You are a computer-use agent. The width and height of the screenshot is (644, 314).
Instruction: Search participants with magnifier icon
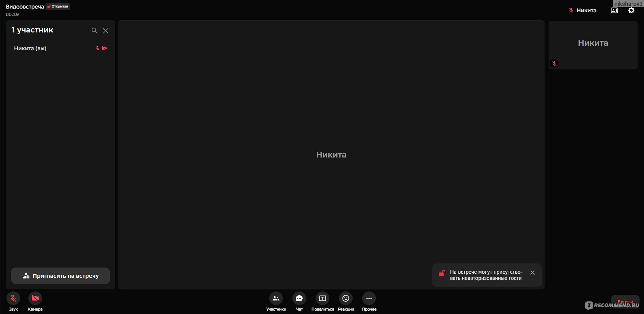click(x=94, y=30)
